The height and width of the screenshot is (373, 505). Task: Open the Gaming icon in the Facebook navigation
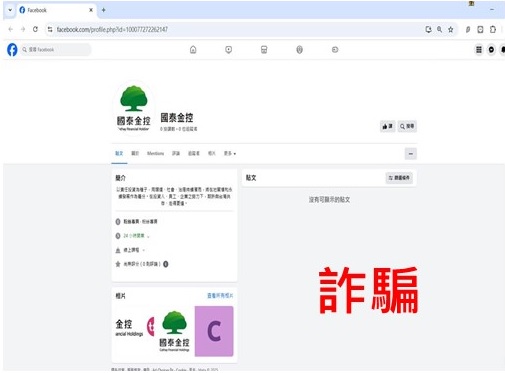coord(335,50)
